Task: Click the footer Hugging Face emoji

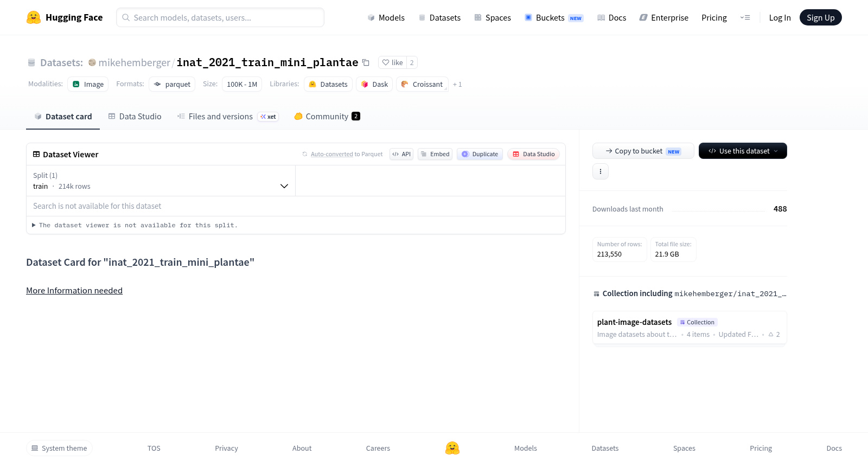Action: coord(452,448)
